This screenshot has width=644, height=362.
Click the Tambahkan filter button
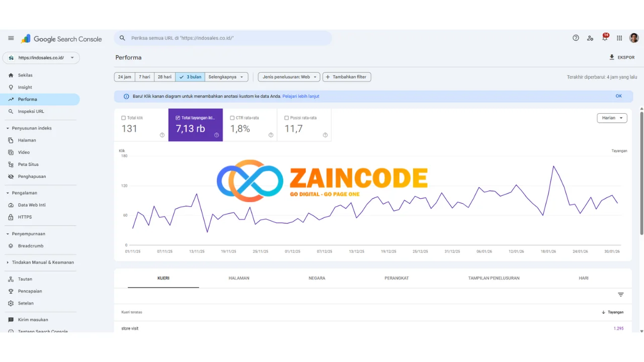tap(347, 77)
